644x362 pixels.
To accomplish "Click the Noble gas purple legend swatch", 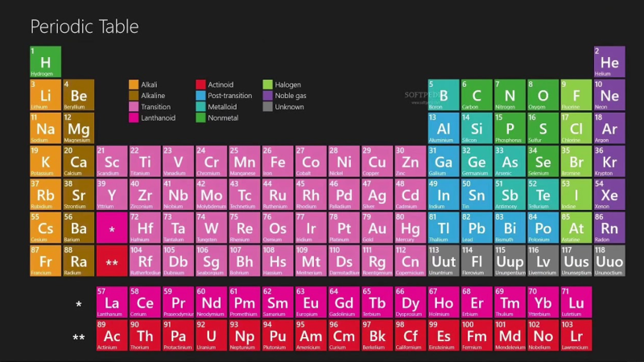I will click(x=267, y=96).
